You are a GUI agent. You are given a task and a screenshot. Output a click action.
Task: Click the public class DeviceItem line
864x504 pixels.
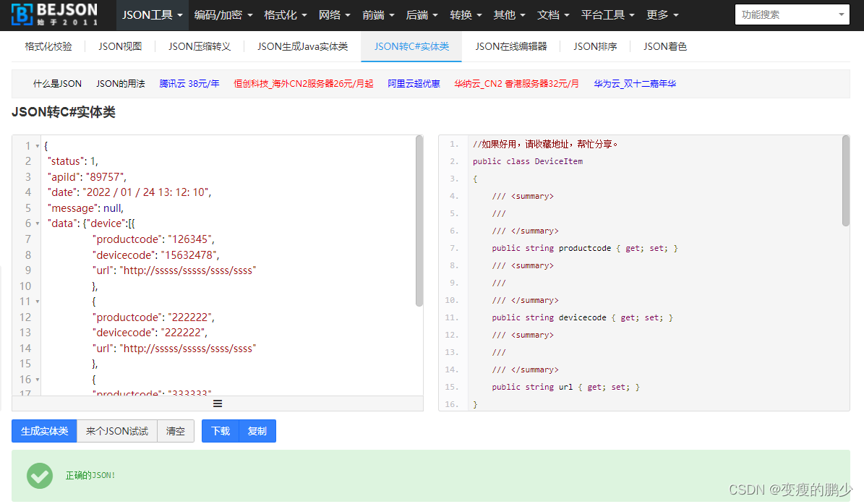coord(527,161)
